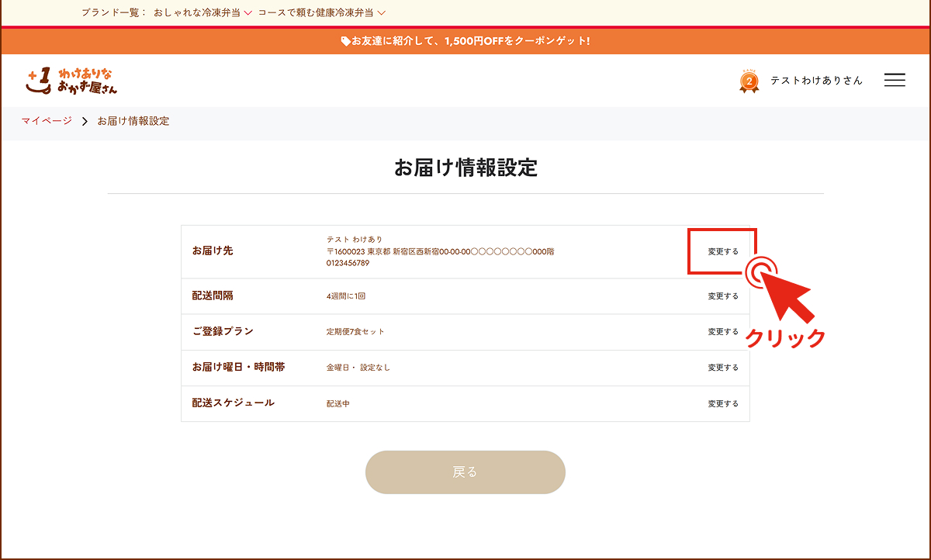Click 変更する next to 配送間隔

pyautogui.click(x=722, y=296)
